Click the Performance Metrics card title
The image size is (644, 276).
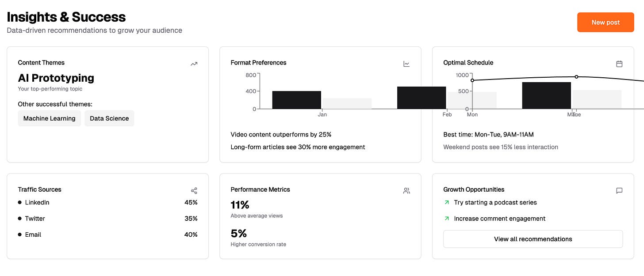(260, 189)
